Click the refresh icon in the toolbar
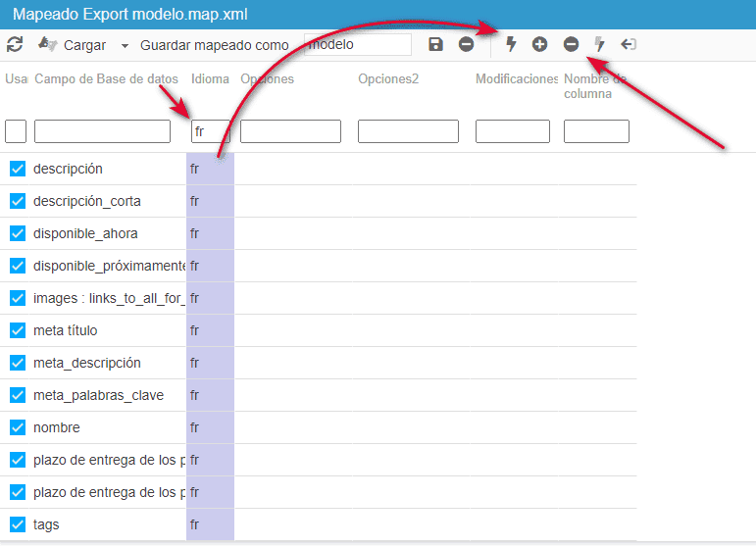 15,44
